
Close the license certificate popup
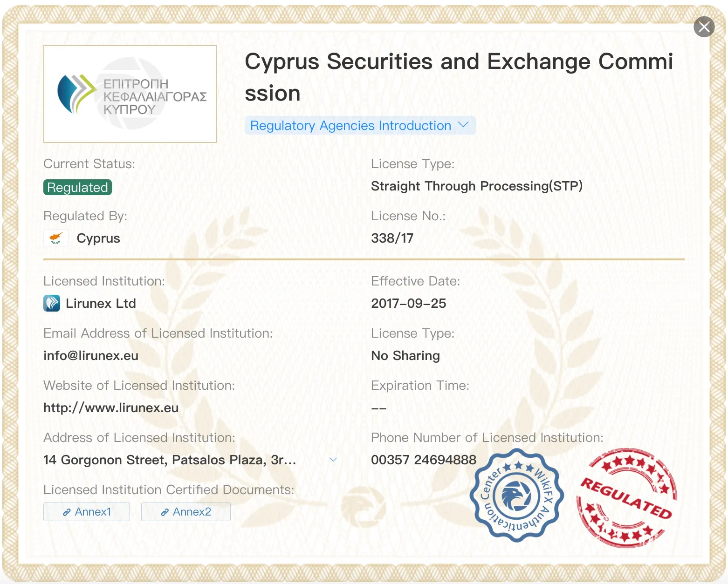tap(704, 27)
